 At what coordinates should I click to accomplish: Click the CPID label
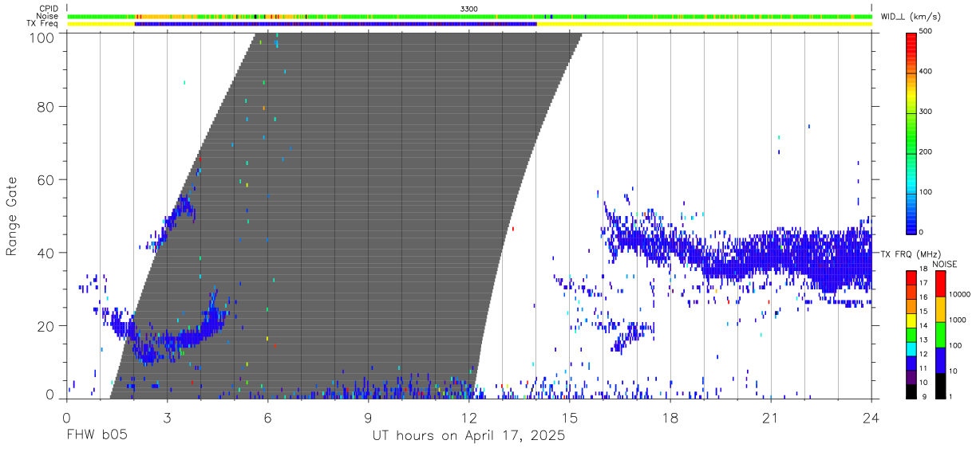click(x=49, y=8)
